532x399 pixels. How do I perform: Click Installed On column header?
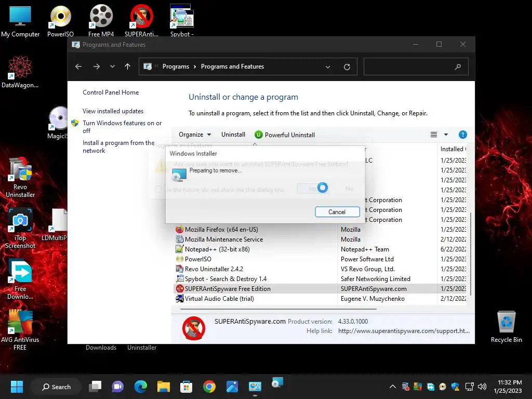click(453, 149)
